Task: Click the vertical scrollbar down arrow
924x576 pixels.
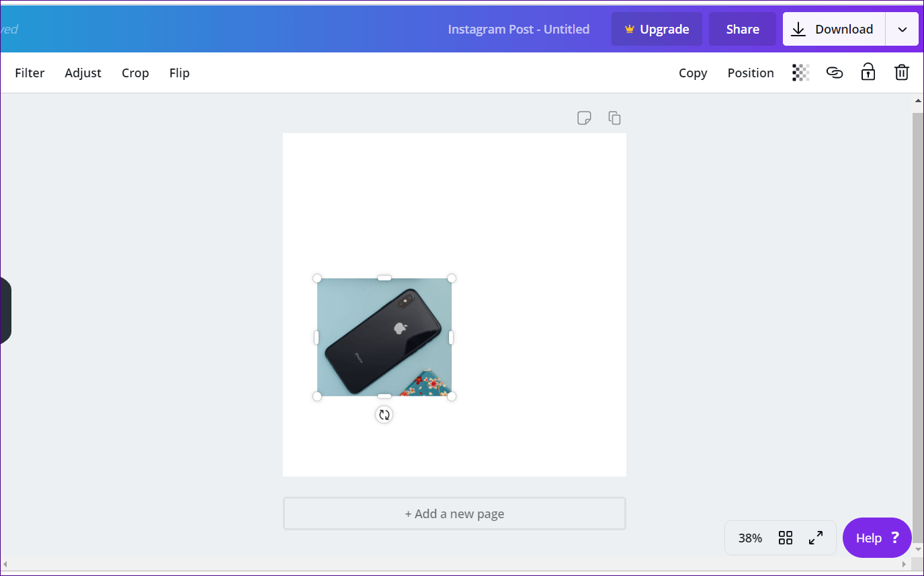Action: (x=918, y=549)
